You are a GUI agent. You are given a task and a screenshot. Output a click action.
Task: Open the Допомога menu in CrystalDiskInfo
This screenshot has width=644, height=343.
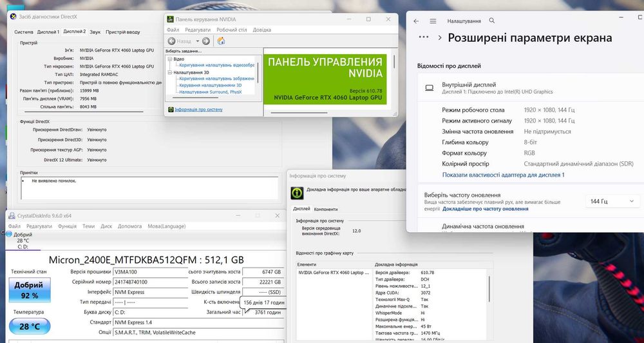click(x=130, y=226)
